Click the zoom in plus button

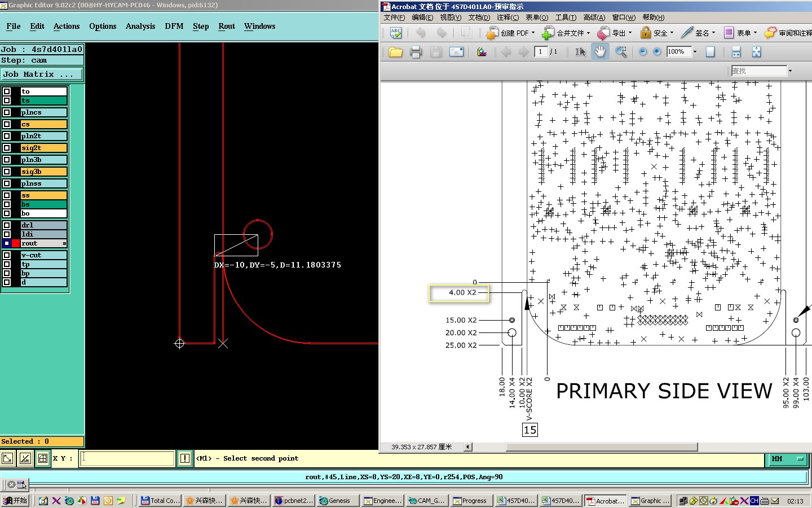pos(657,52)
